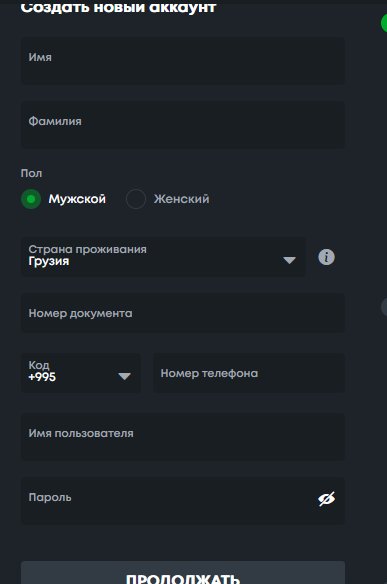Choose the Женский label text
387x584 pixels.
(181, 199)
